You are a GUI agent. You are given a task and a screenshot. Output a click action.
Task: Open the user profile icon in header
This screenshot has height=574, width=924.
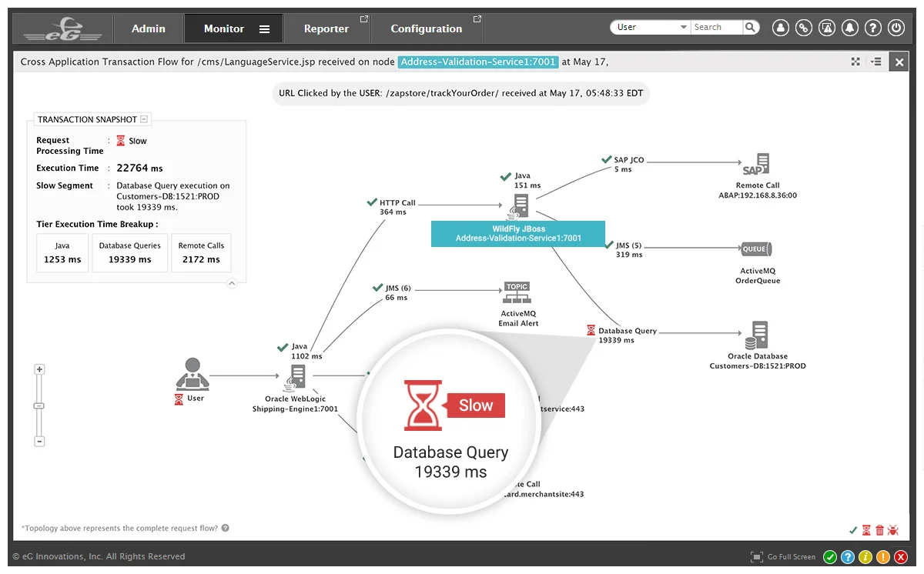[x=780, y=28]
